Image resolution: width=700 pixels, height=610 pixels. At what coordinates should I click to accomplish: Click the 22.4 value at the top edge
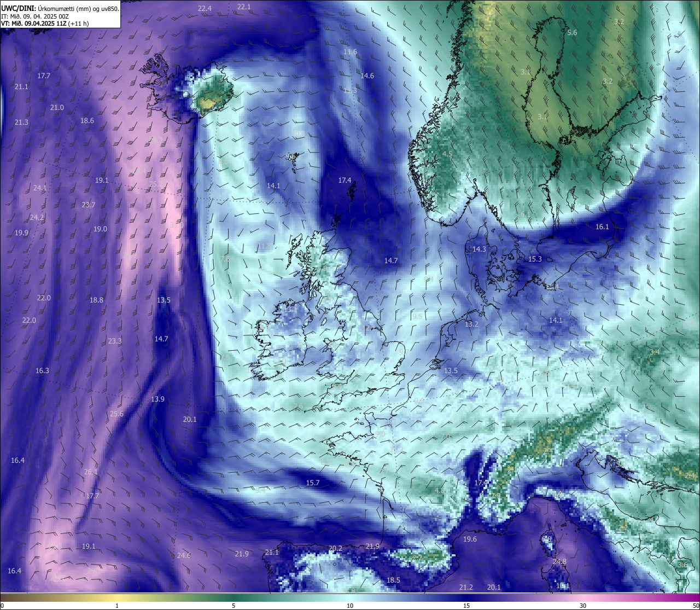tap(205, 9)
